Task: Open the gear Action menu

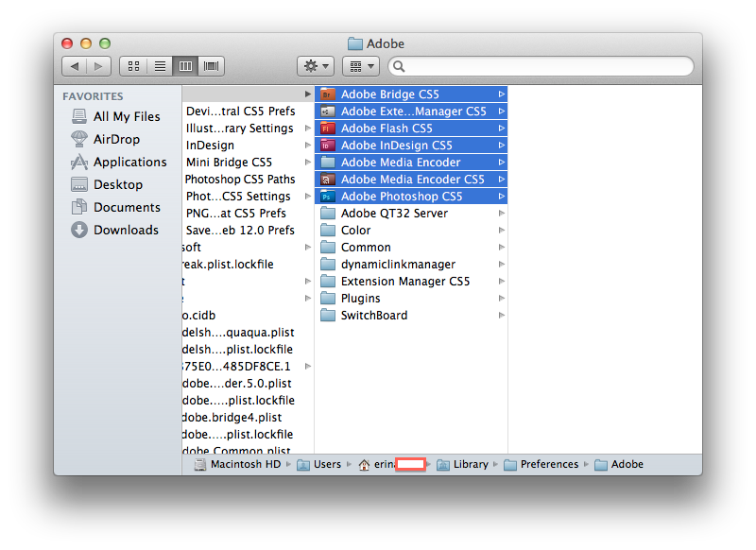Action: click(316, 66)
